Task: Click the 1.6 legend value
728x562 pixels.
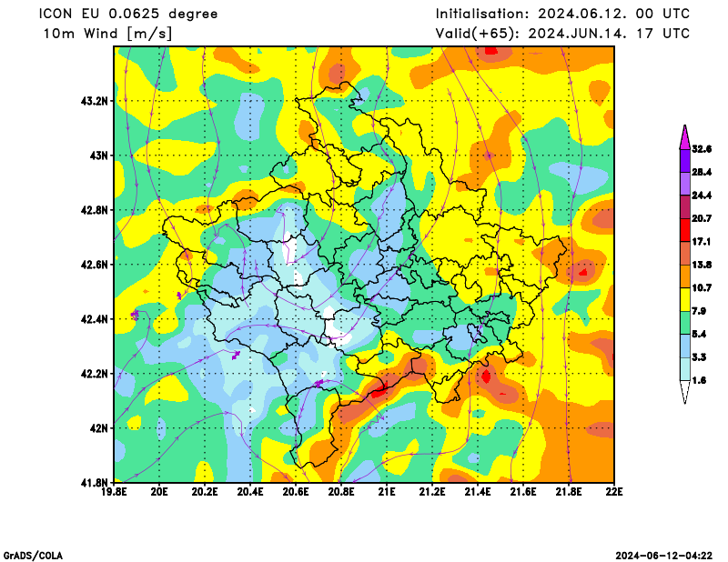Action: pyautogui.click(x=699, y=380)
